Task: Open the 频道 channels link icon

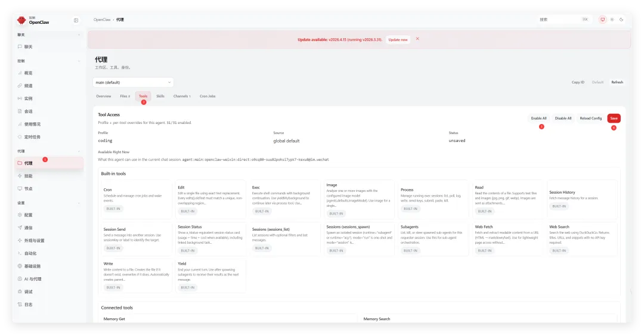Action: click(x=20, y=85)
